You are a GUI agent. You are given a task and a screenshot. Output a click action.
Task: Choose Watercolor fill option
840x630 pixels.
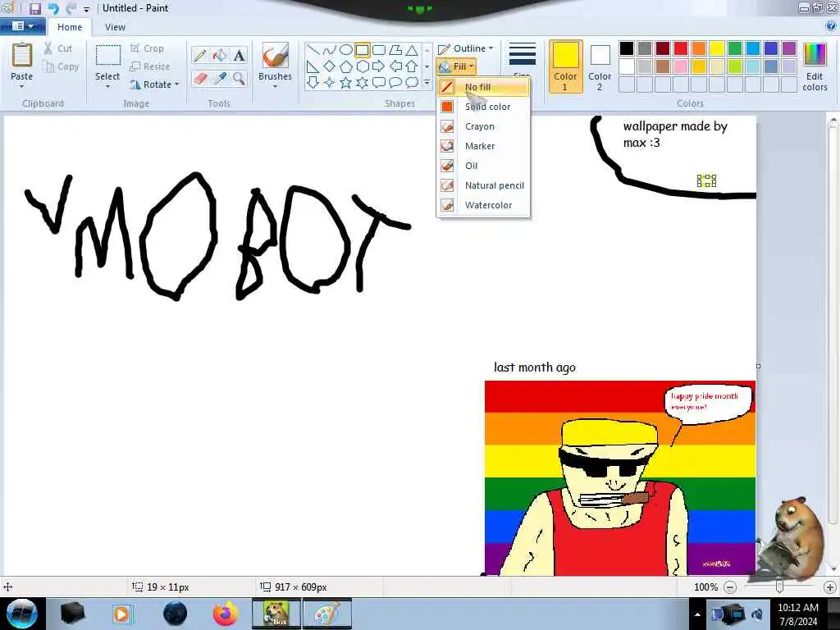(x=483, y=204)
